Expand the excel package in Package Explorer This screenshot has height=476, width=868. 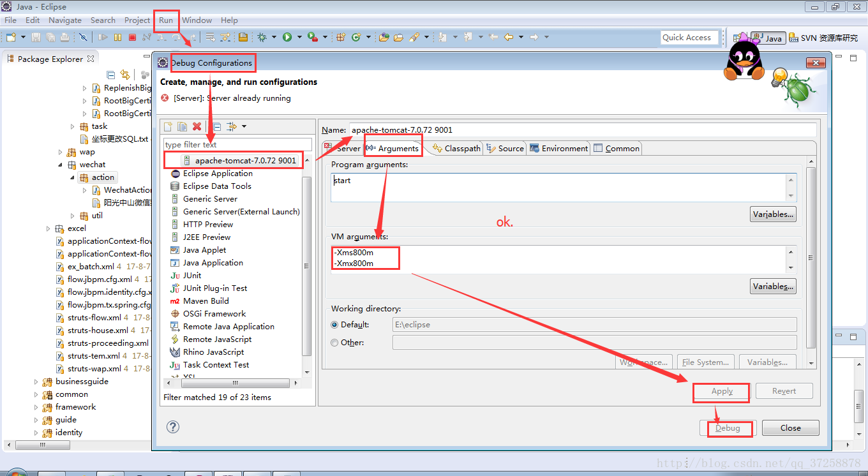click(49, 228)
